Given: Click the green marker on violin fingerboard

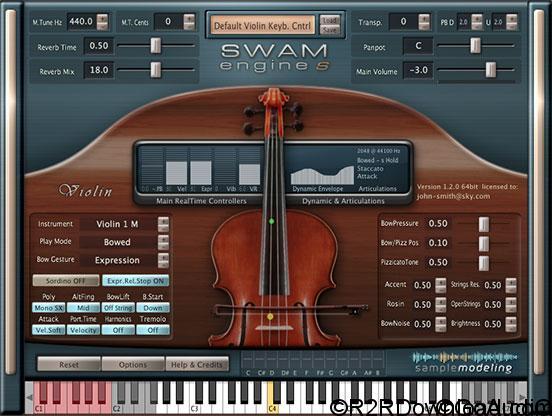Looking at the screenshot, I should pos(271,221).
